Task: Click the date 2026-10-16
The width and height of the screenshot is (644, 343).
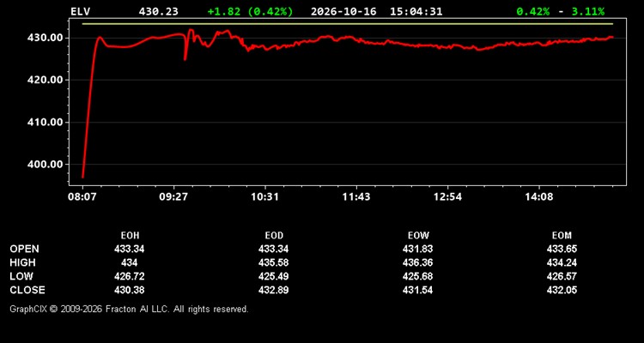Action: 343,11
